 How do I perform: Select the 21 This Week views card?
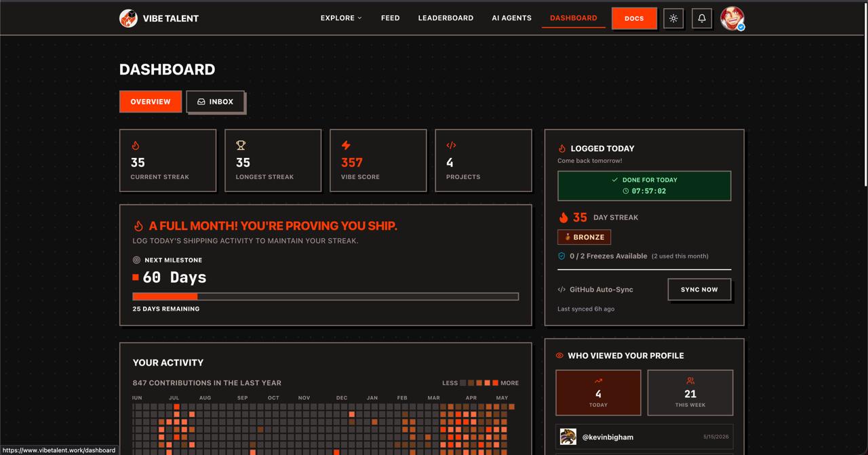pos(690,393)
